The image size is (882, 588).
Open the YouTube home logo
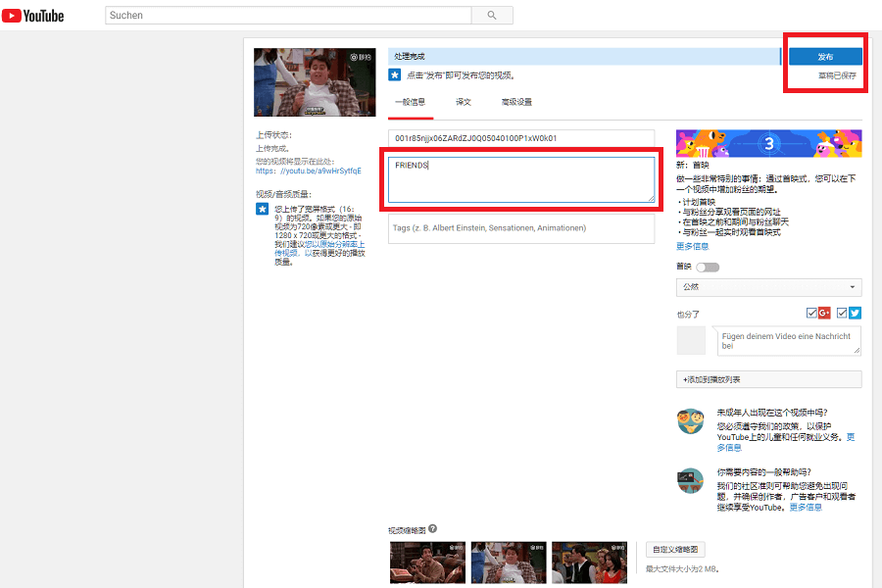pyautogui.click(x=32, y=16)
